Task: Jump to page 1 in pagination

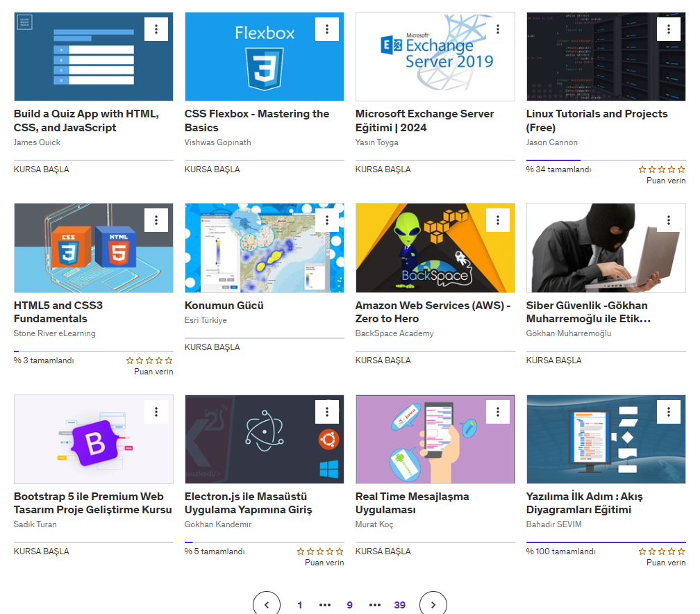Action: tap(299, 605)
